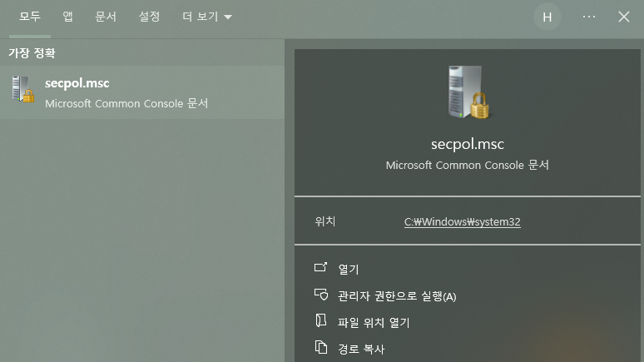Select the 모두 tab
644x362 pixels.
click(30, 17)
